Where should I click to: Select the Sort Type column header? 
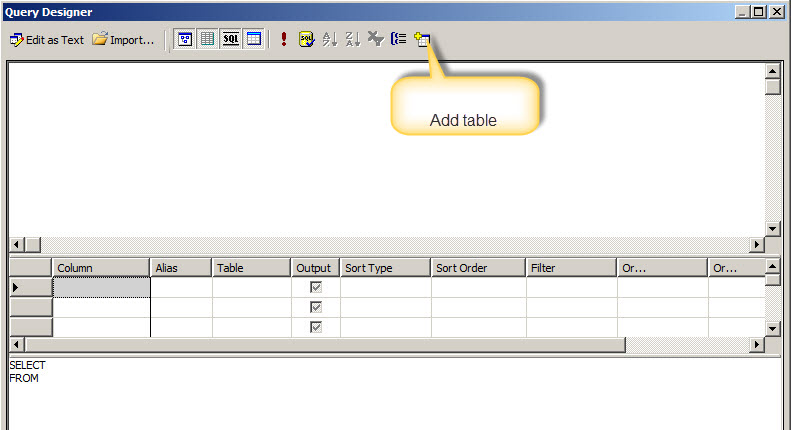385,268
